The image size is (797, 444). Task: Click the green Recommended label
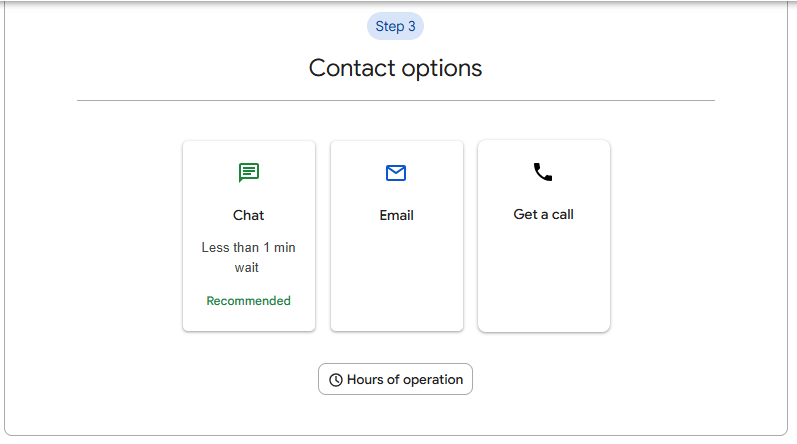pyautogui.click(x=249, y=301)
